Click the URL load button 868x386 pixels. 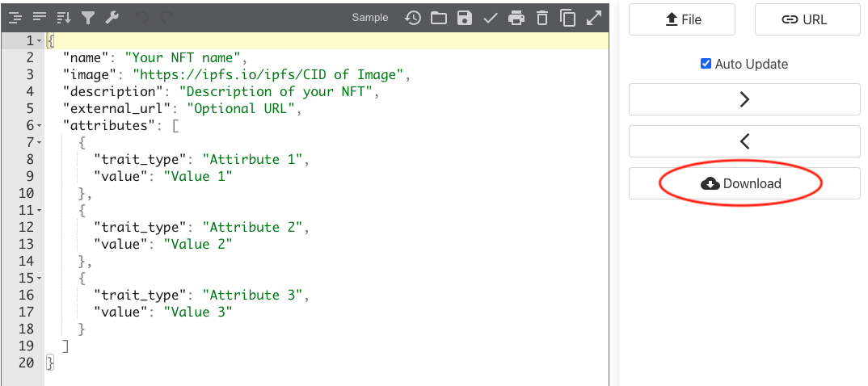[x=807, y=19]
